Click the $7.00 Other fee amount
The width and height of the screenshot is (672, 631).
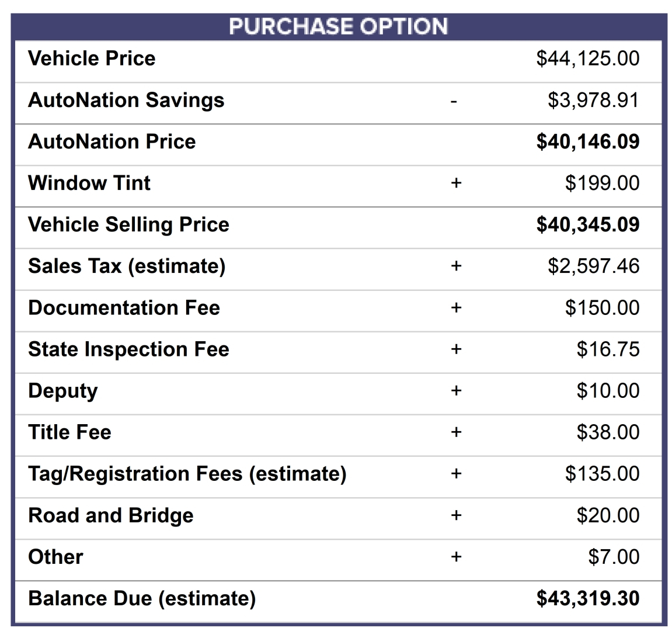tap(614, 557)
